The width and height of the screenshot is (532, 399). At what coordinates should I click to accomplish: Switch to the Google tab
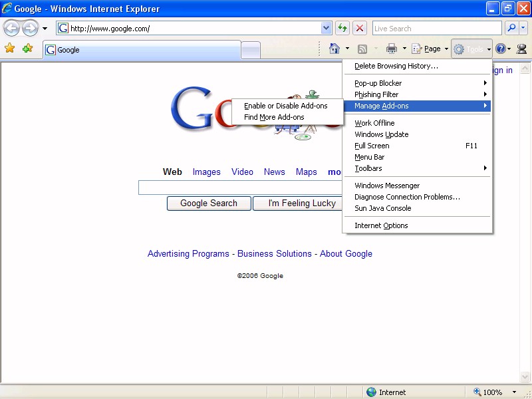click(x=142, y=50)
